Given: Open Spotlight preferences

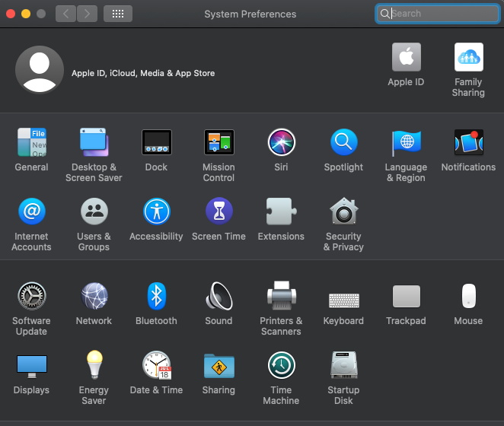Looking at the screenshot, I should tap(343, 142).
